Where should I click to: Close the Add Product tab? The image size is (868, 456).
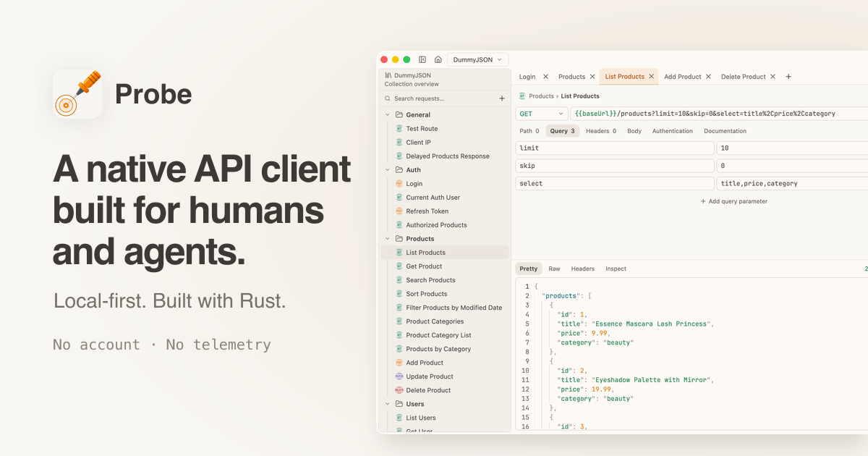(x=708, y=77)
